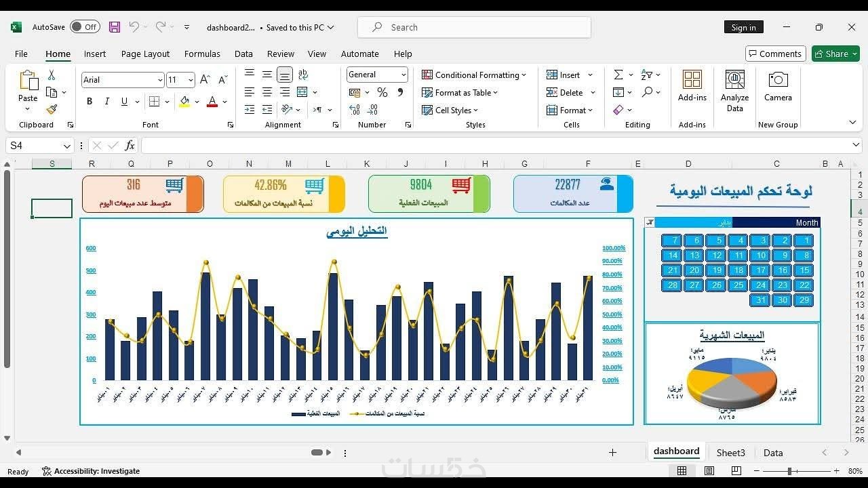Click the Find and Select magnifier icon
The height and width of the screenshot is (488, 868).
(648, 92)
